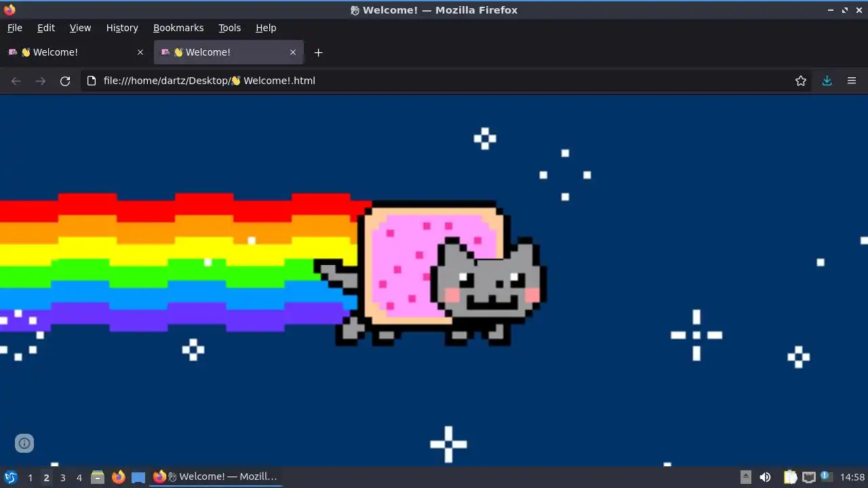Bookmark this page with the star icon
The height and width of the screenshot is (488, 868).
(x=801, y=81)
